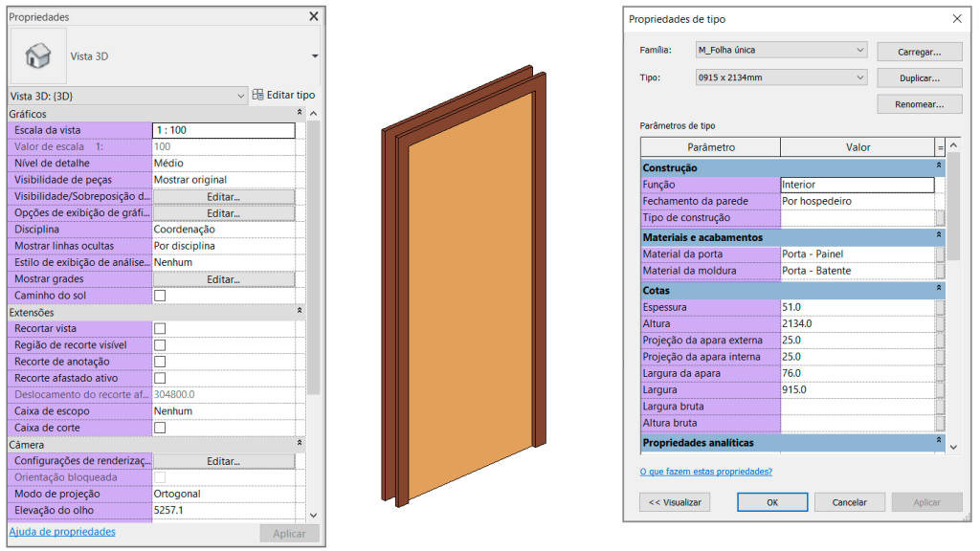Click small button beside Material da porta
Screen dimensions: 980x551
point(940,254)
